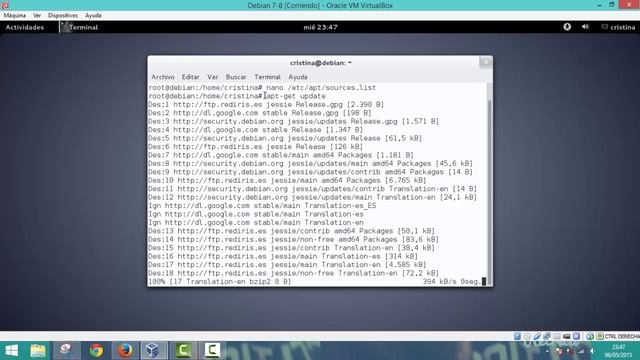
Task: Click the 100% progress line at bottom
Action: pos(317,282)
